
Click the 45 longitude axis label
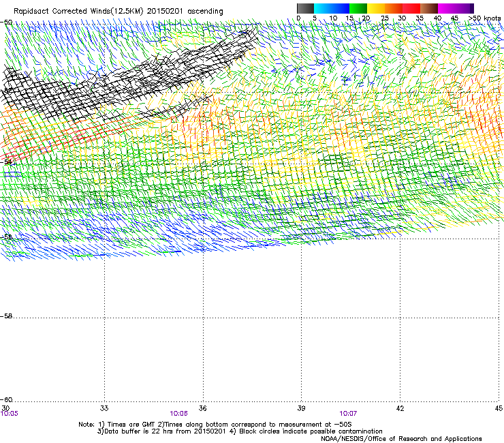pyautogui.click(x=499, y=408)
